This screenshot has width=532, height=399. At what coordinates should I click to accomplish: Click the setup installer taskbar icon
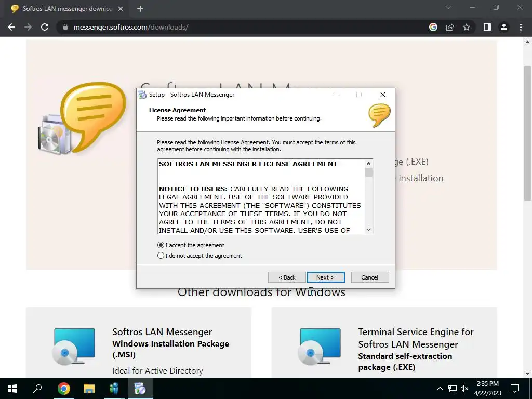tap(140, 389)
